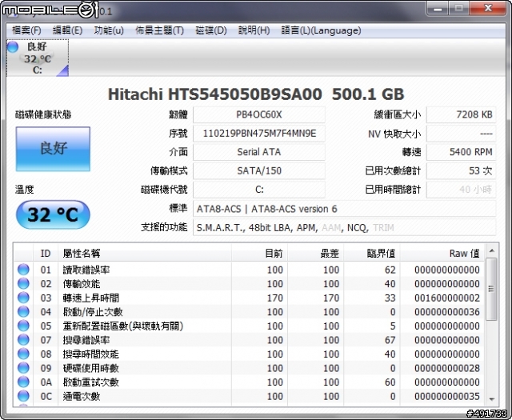Click the power on hours field 40 小時

click(461, 190)
